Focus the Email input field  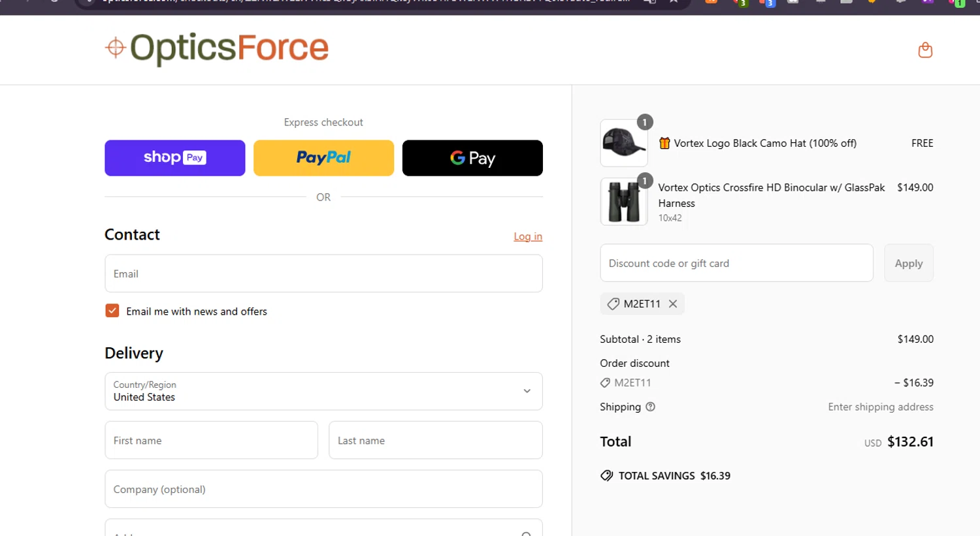coord(323,274)
